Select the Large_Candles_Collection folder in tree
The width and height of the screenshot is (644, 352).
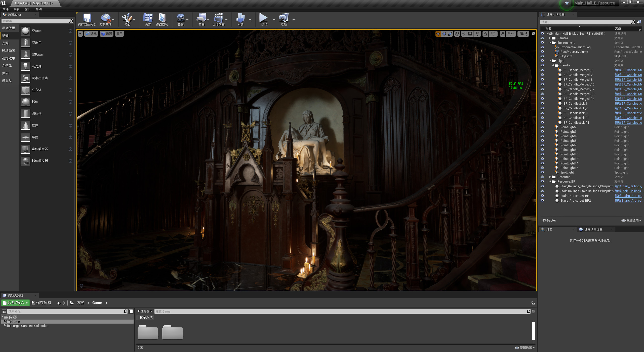(30, 326)
